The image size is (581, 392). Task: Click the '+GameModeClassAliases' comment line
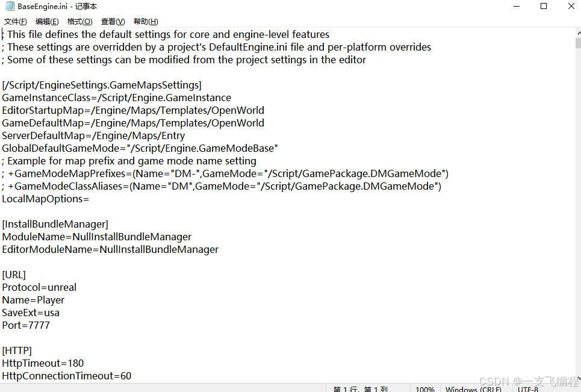tap(222, 186)
